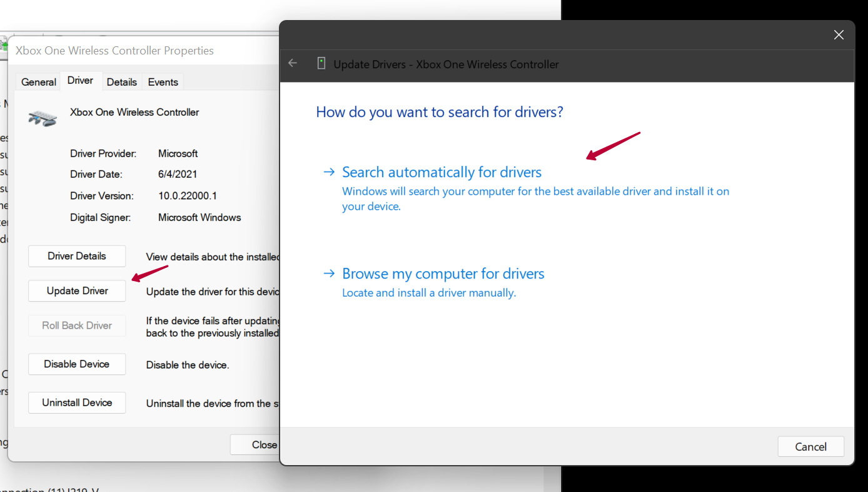Click the Driver Date label
This screenshot has width=868, height=492.
click(96, 175)
